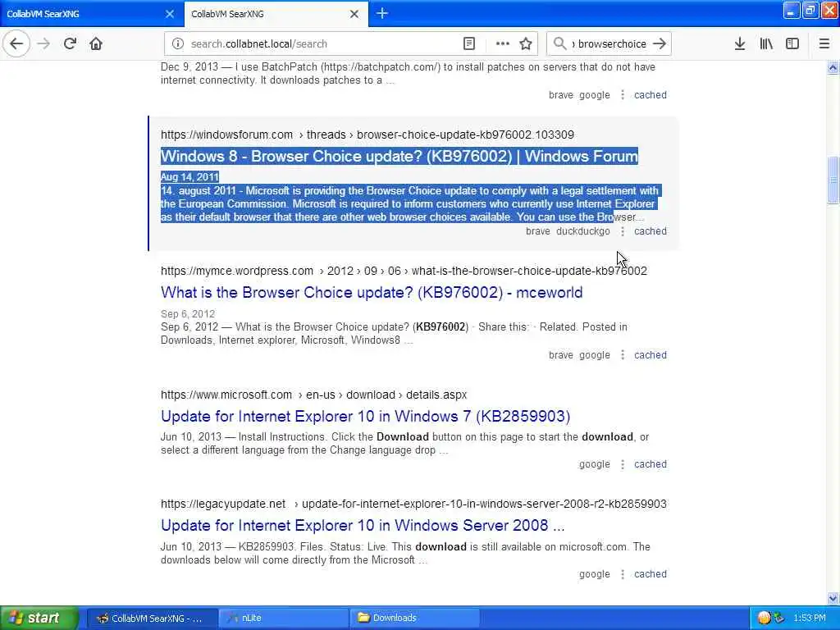Reload the current page

pyautogui.click(x=70, y=43)
